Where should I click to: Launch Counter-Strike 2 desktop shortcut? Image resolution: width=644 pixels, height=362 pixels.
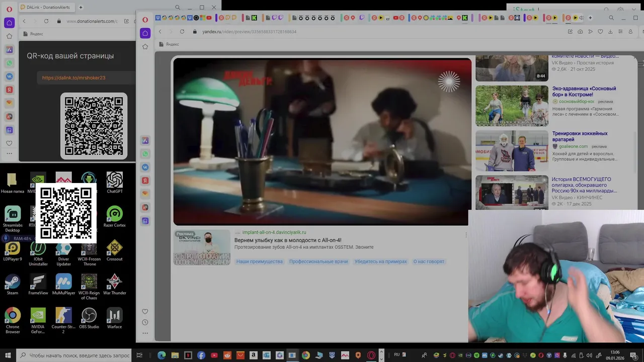[x=63, y=321]
